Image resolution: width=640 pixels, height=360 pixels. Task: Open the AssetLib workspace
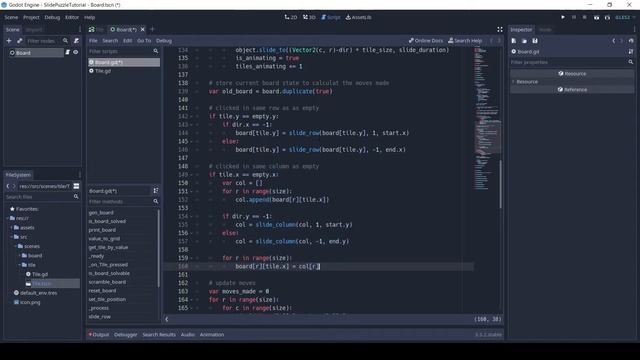coord(358,17)
